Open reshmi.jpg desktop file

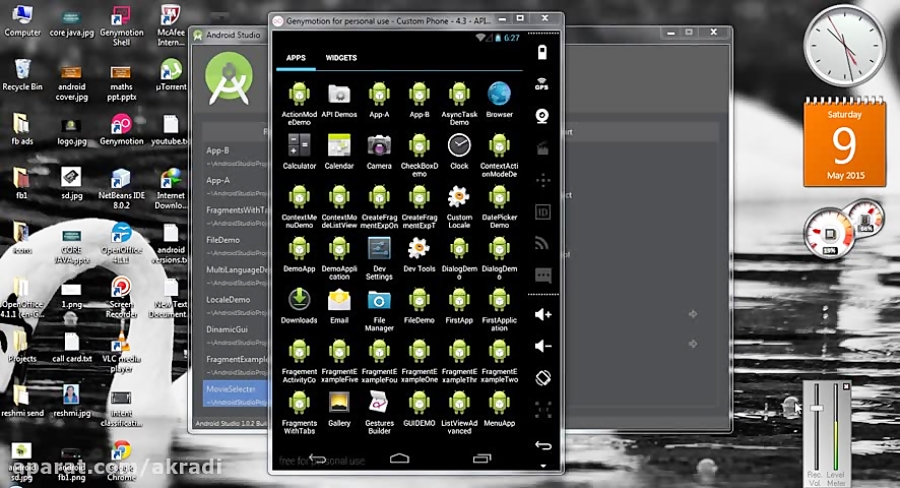[72, 401]
